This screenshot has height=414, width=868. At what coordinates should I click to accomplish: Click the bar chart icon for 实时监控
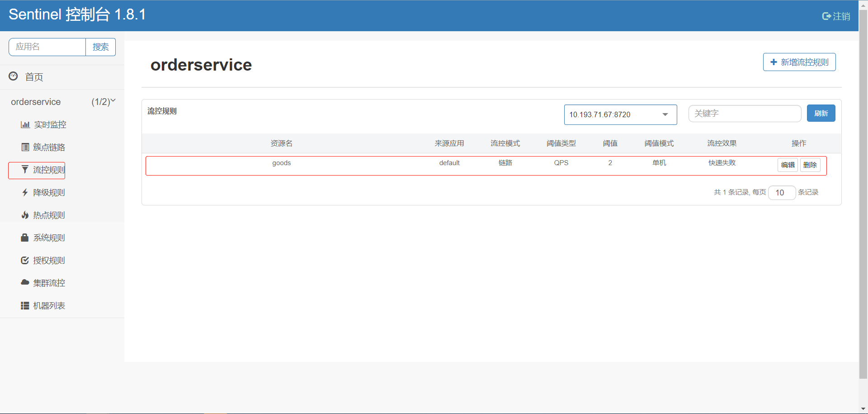click(x=25, y=124)
